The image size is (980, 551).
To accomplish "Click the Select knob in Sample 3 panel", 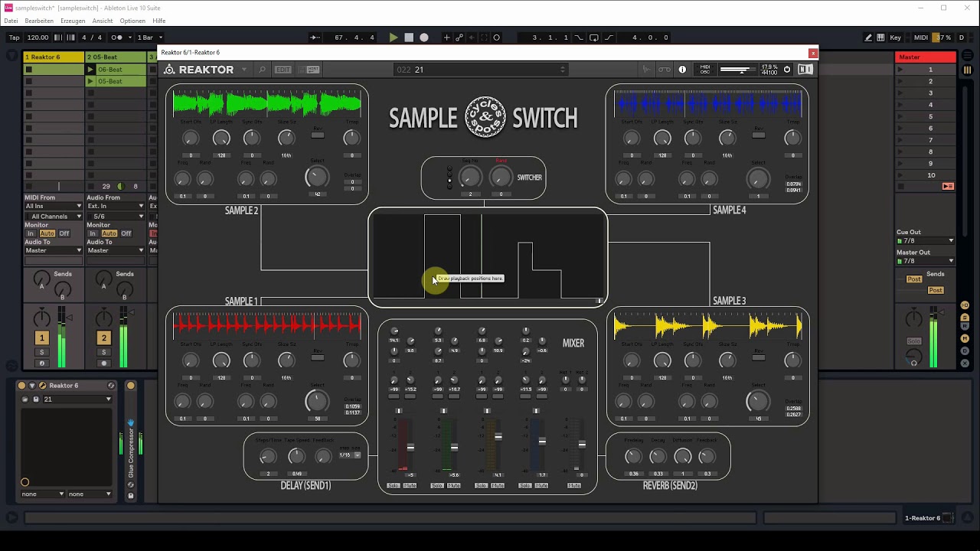I will 758,401.
